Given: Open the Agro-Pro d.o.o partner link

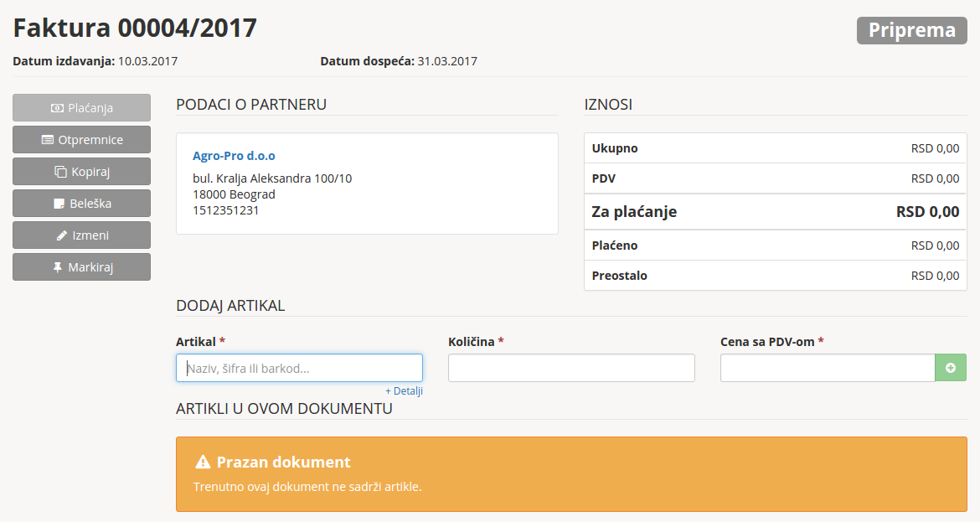Looking at the screenshot, I should click(234, 156).
